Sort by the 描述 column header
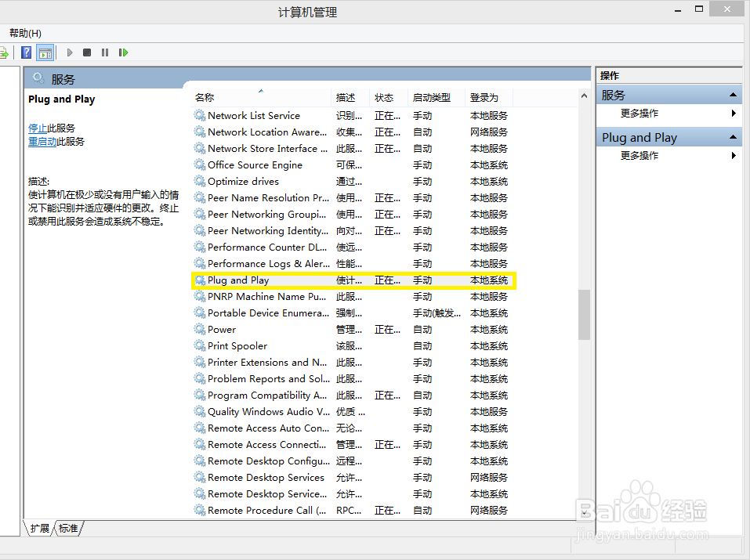Screen dimensions: 750x560 (x=350, y=98)
